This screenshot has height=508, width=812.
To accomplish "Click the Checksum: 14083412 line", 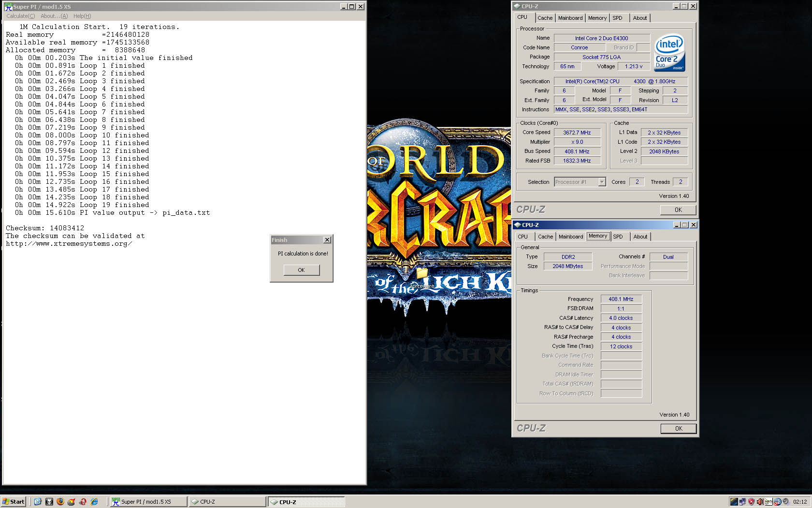I will pos(45,228).
